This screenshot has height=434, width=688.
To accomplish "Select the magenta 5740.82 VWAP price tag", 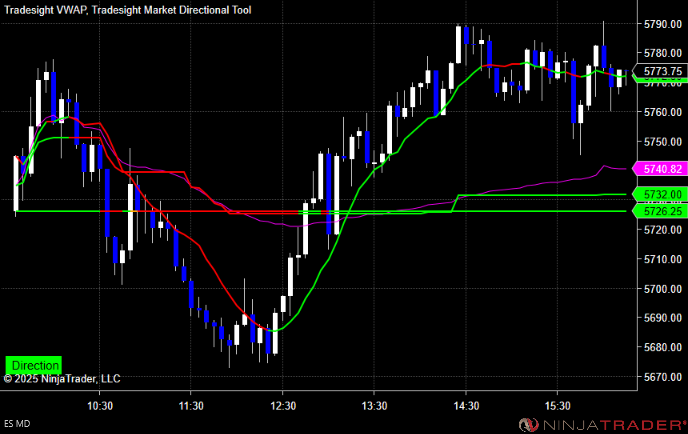I will point(660,169).
